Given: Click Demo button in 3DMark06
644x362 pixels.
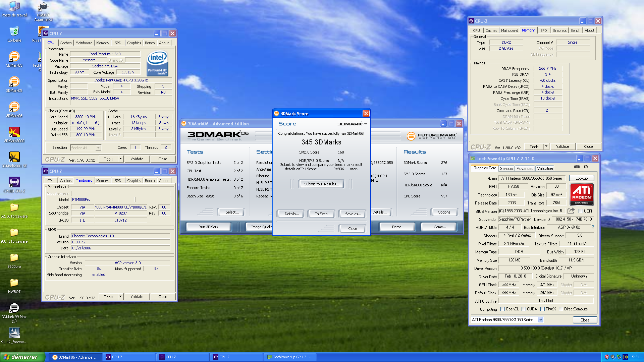Looking at the screenshot, I should tap(398, 227).
